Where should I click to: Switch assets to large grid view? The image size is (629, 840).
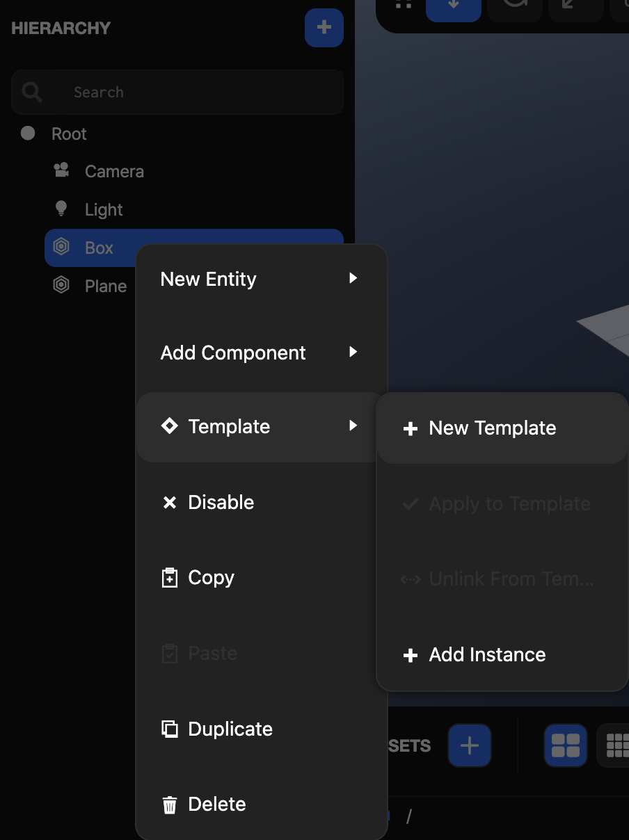click(x=565, y=745)
